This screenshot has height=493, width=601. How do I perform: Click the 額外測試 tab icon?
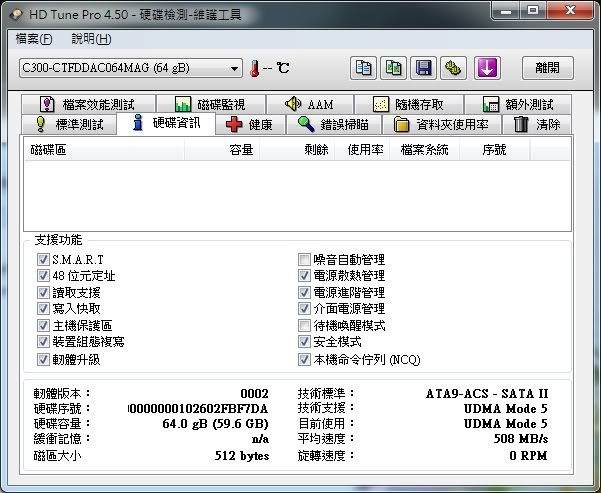pos(491,104)
